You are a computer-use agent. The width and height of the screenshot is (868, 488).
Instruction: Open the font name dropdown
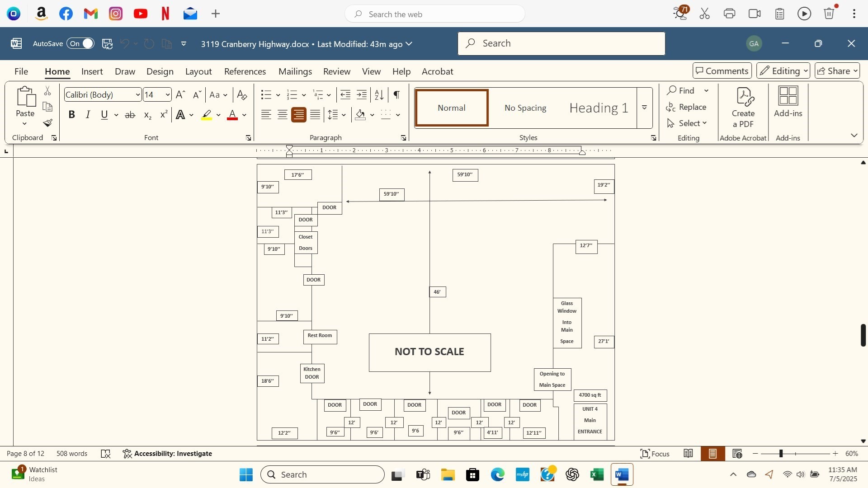pos(138,95)
